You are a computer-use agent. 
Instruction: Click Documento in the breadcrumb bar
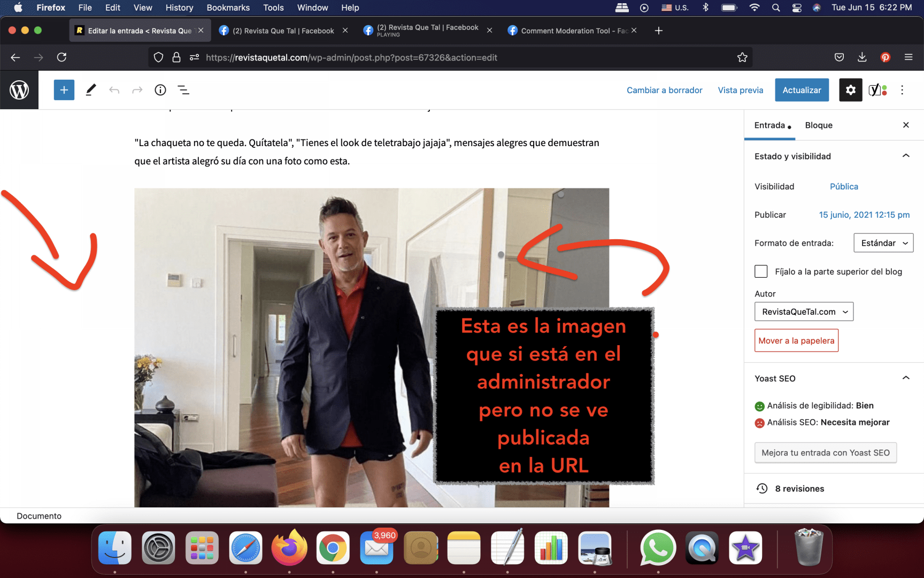click(39, 516)
